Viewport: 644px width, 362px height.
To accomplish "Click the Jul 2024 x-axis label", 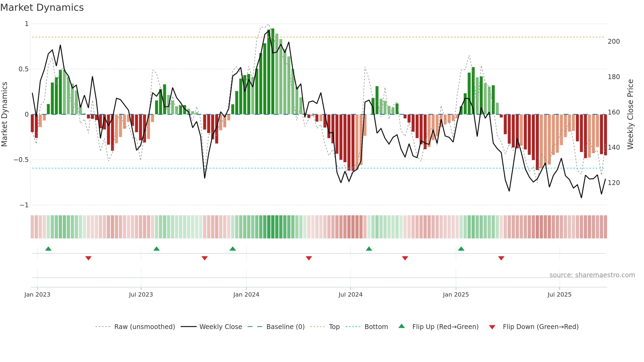I will tap(350, 294).
